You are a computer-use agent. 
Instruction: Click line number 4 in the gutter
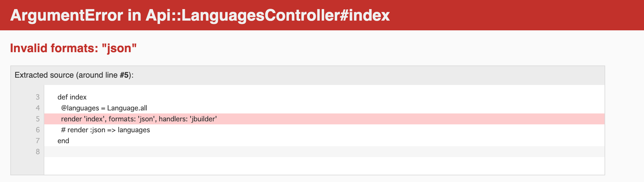click(38, 108)
